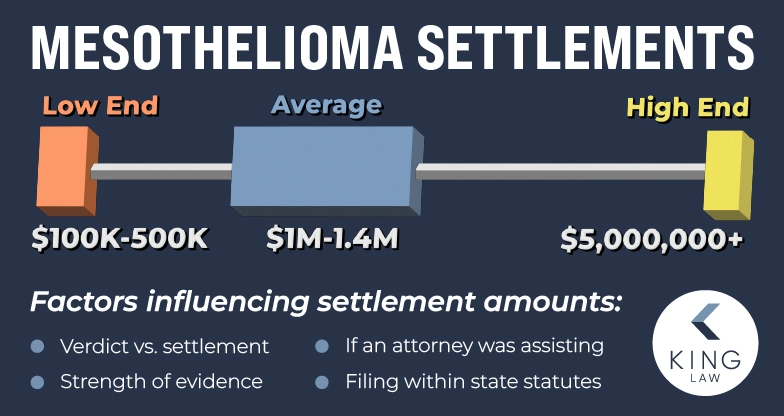Click the blue Average block

(x=323, y=168)
